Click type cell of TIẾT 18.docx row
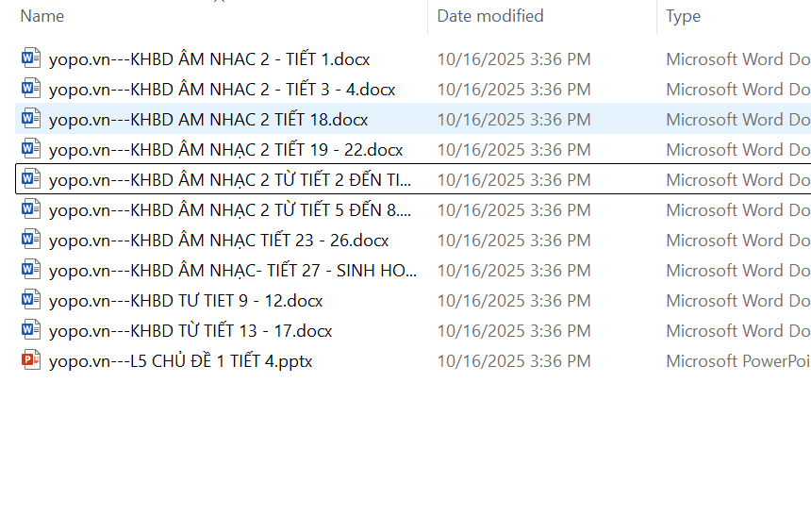Viewport: 811px width, 532px height. (737, 120)
